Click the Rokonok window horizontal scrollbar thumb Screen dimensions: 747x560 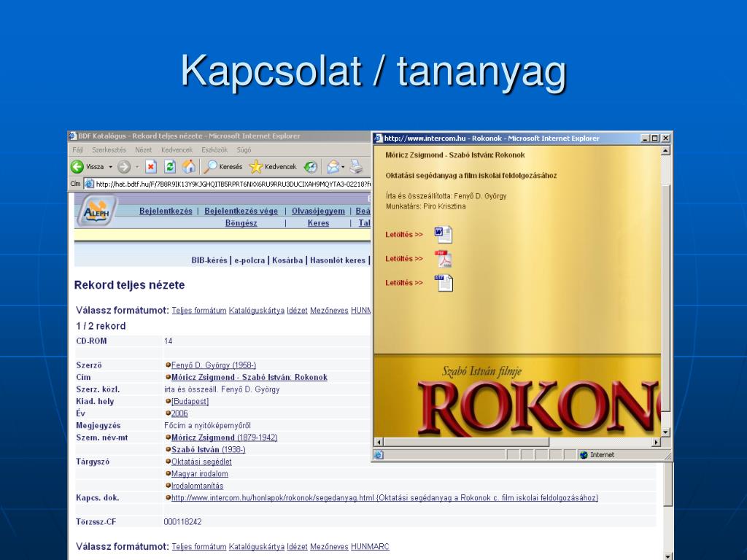(466, 442)
